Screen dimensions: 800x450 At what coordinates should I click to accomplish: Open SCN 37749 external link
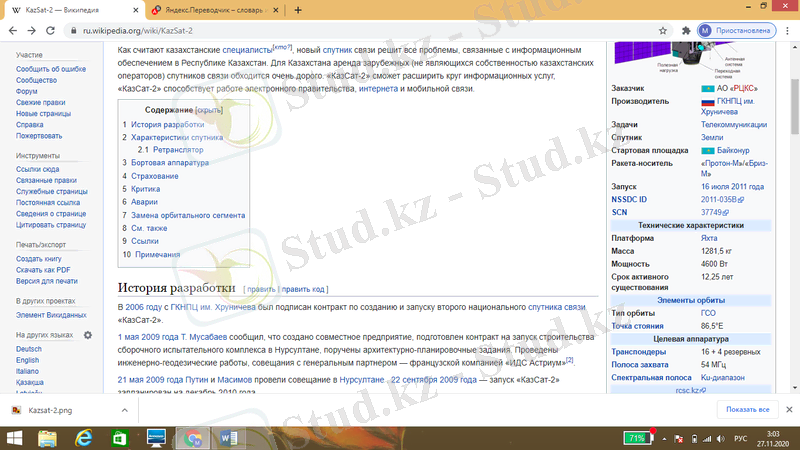click(714, 212)
